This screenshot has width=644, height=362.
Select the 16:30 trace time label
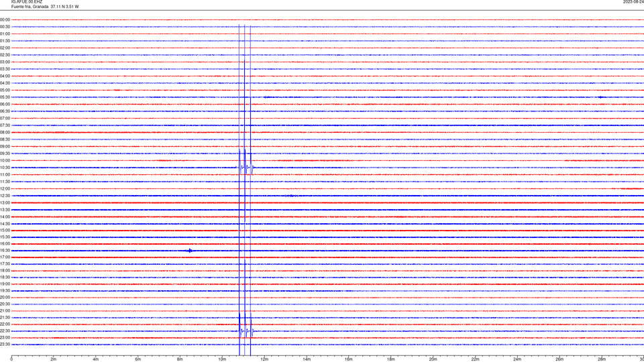point(5,250)
